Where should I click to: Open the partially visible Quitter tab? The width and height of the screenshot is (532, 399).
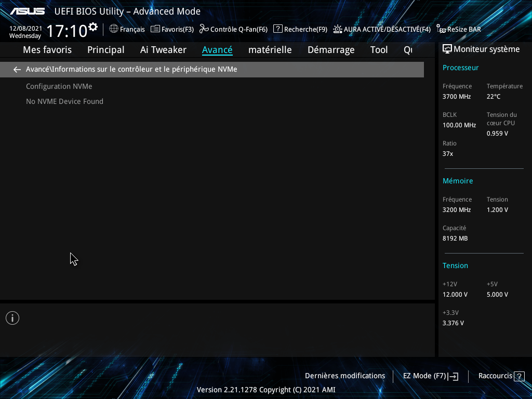click(408, 50)
